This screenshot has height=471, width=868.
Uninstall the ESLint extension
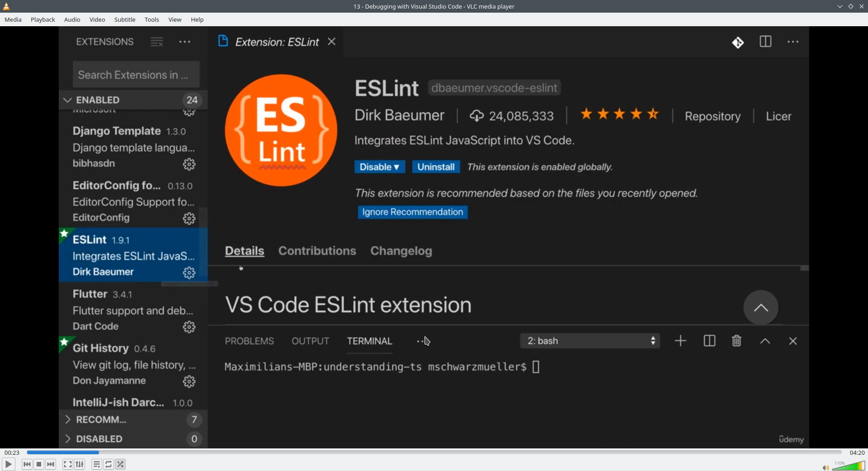coord(436,167)
